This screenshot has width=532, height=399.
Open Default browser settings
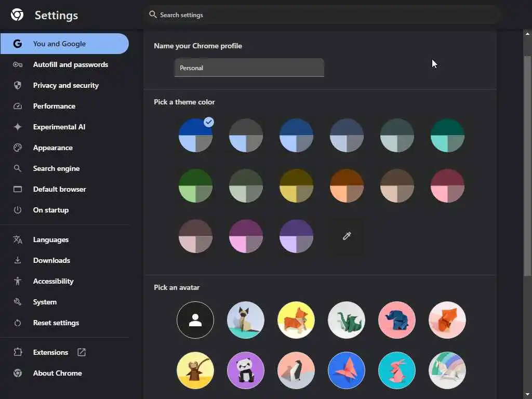click(64, 189)
